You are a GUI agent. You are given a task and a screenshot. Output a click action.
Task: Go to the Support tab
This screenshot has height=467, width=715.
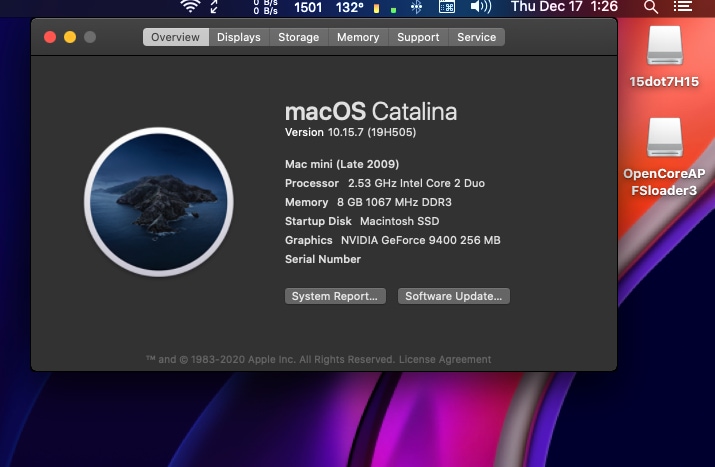[x=418, y=37]
